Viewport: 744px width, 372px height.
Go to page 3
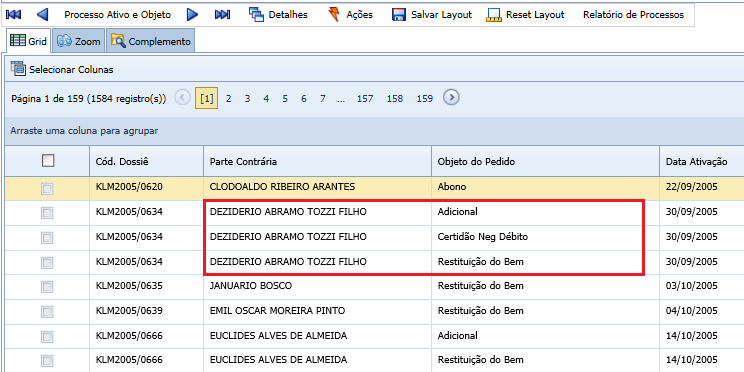point(247,99)
